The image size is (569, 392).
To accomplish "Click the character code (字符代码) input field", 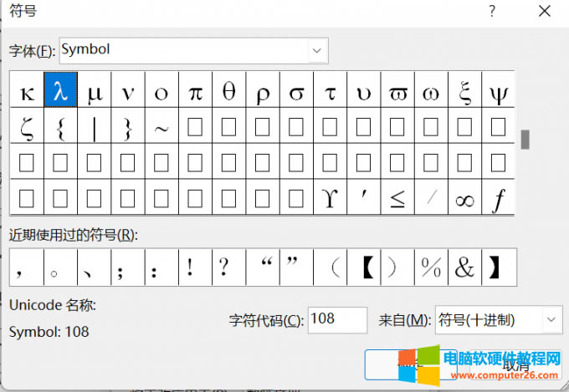I will click(x=337, y=320).
